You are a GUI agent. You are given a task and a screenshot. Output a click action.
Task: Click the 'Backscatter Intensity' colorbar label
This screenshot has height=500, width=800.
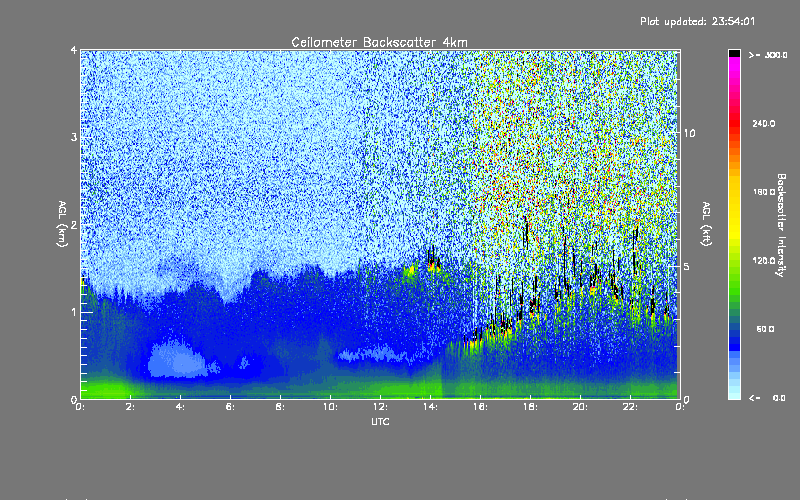[x=781, y=225]
